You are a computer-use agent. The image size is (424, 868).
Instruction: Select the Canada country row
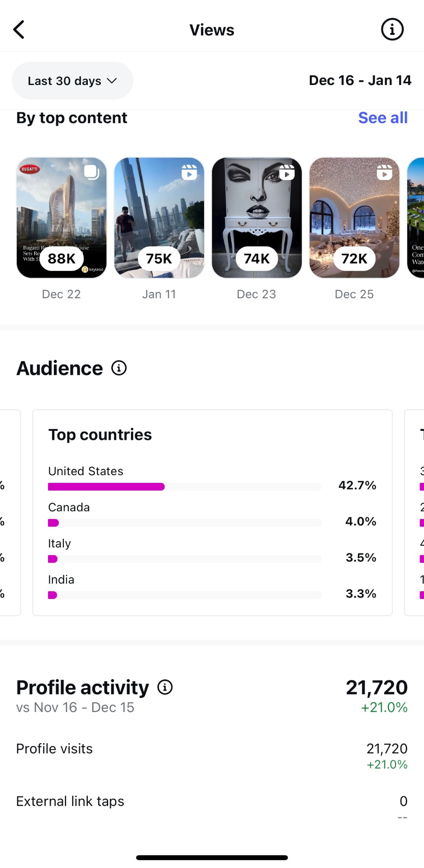[212, 514]
